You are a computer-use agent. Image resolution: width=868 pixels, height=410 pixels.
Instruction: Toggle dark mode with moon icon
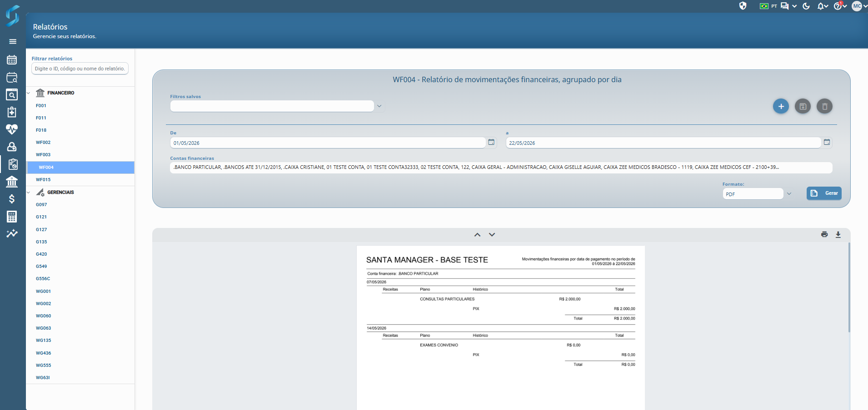(807, 6)
